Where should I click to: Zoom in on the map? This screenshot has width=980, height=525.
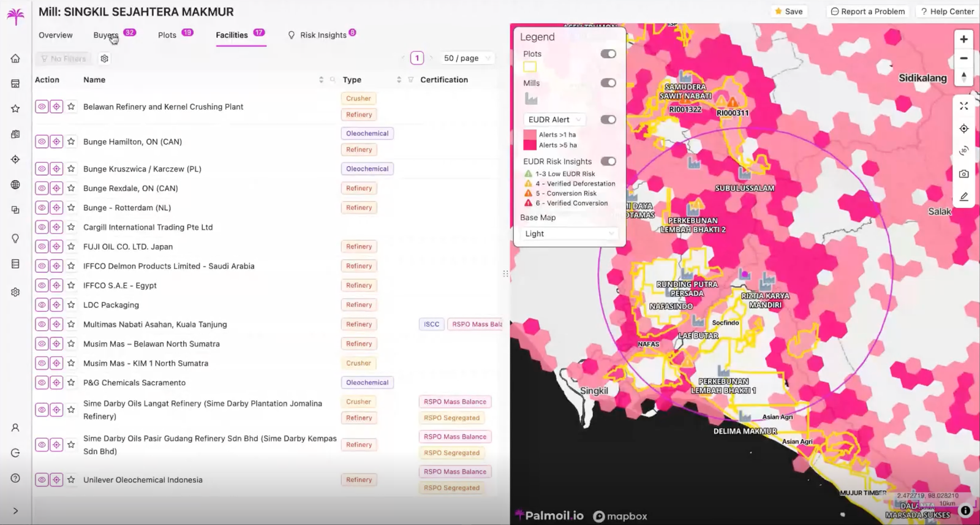click(963, 39)
